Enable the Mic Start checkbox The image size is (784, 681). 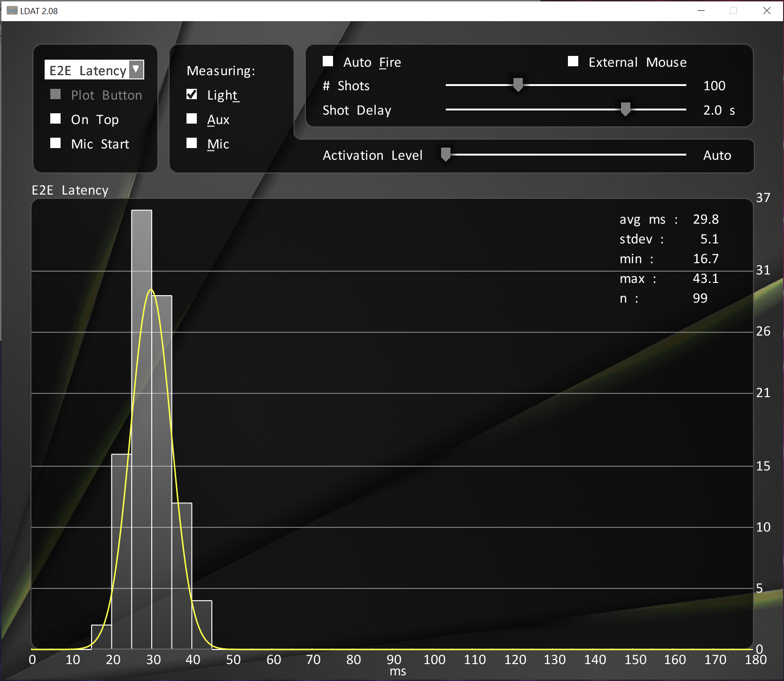pyautogui.click(x=55, y=143)
